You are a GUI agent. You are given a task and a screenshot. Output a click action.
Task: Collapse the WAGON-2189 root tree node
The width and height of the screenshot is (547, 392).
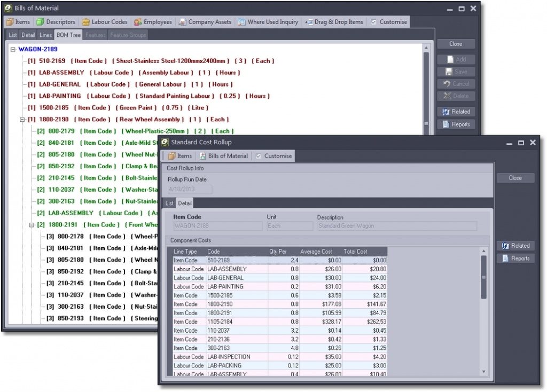[x=13, y=49]
